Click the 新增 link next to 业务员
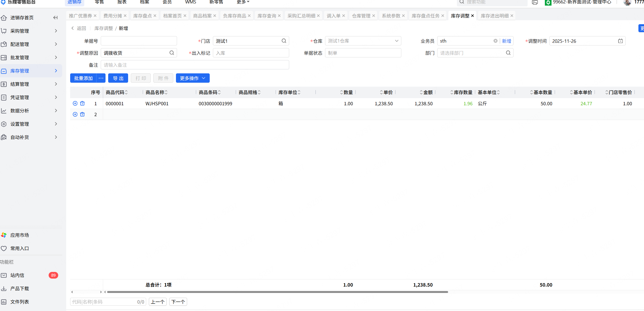 coord(506,41)
